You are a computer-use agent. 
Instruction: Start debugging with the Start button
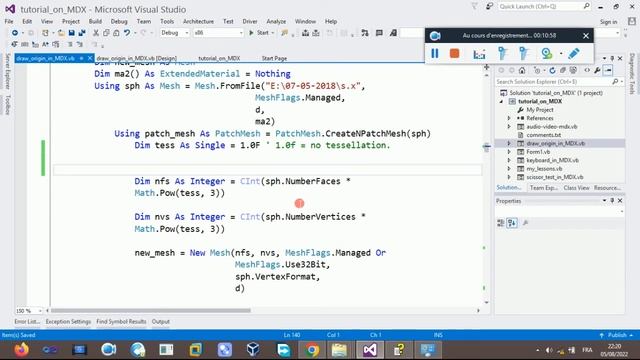(259, 33)
